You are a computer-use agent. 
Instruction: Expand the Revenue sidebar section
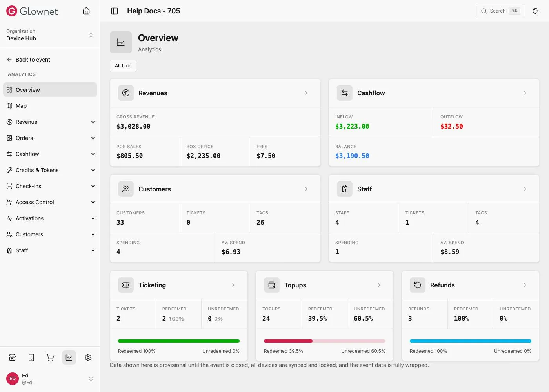(50, 122)
